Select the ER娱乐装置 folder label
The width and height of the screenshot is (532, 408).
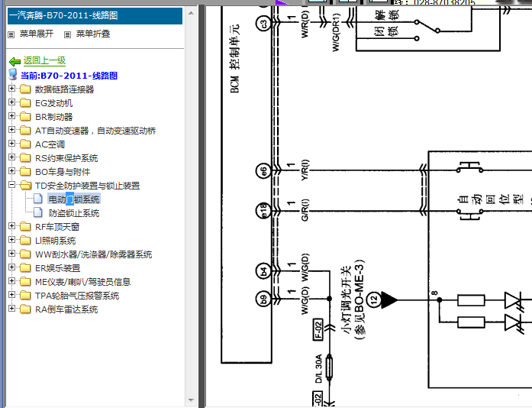(x=58, y=268)
